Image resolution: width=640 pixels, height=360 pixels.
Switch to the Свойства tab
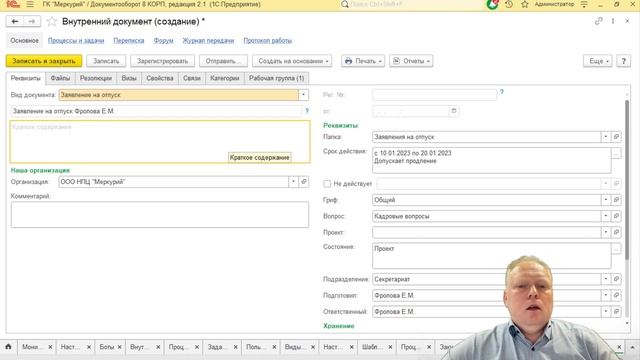pos(160,78)
